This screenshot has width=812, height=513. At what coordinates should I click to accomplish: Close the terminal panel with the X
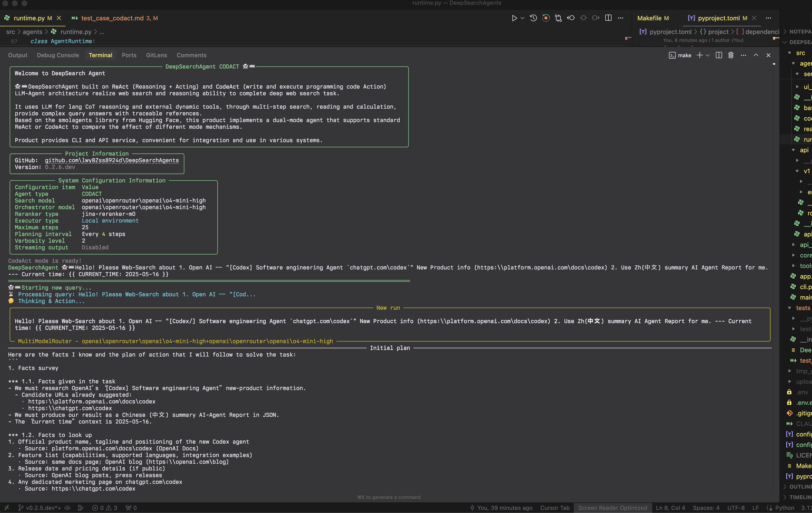[768, 55]
